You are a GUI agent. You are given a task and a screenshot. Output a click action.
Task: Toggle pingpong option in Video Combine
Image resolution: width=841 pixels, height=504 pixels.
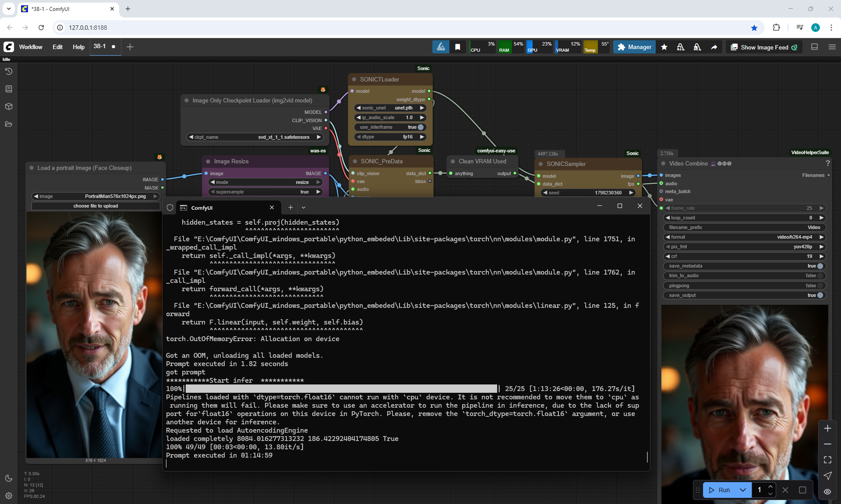(x=820, y=285)
